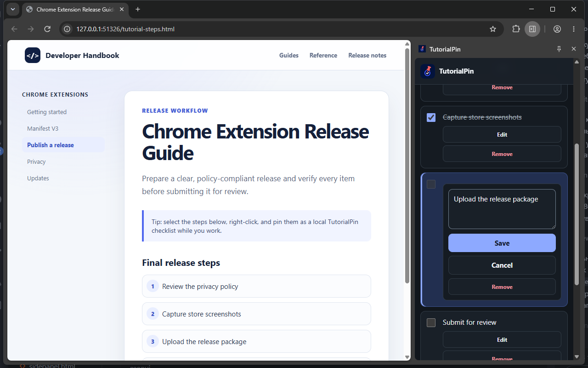
Task: Select Publish a release in sidebar
Action: click(x=63, y=145)
